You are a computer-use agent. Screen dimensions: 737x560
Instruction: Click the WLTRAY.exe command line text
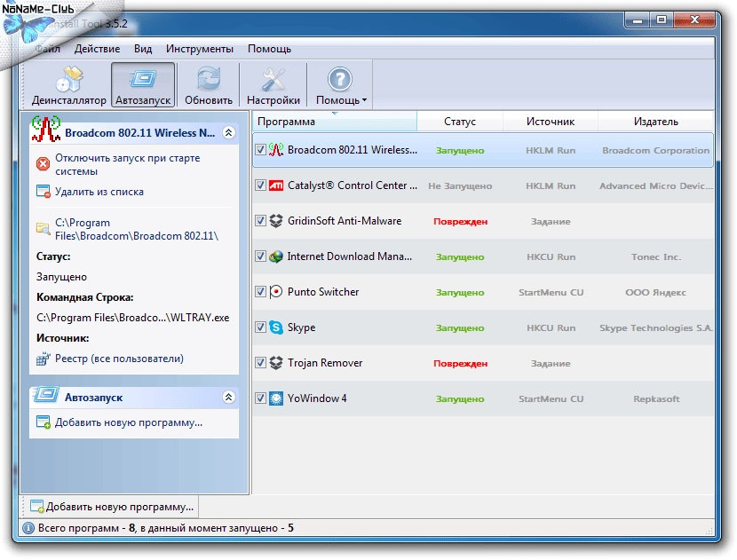click(x=133, y=318)
